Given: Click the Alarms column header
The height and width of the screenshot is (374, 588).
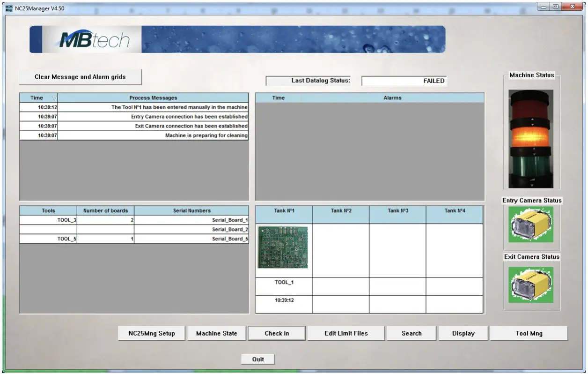Looking at the screenshot, I should 392,98.
